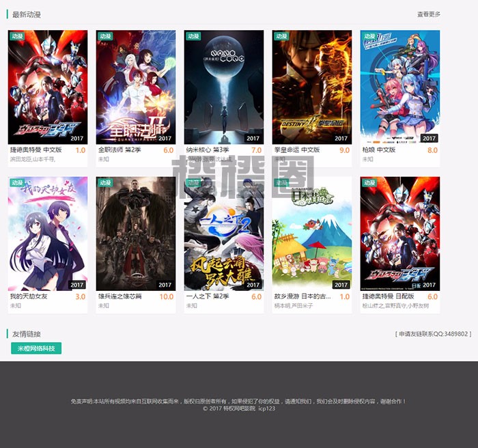Click the title 我的天劫女友

pyautogui.click(x=29, y=296)
